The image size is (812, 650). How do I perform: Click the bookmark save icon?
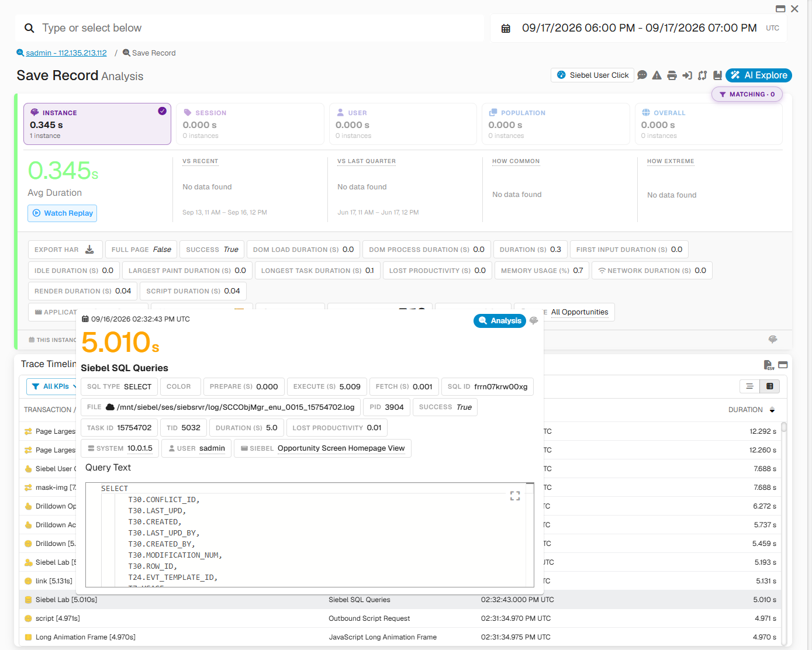pos(717,75)
